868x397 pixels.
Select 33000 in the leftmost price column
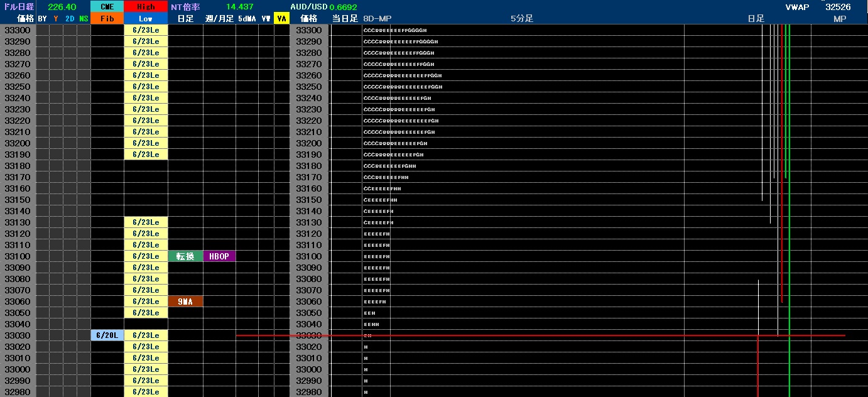[x=18, y=369]
